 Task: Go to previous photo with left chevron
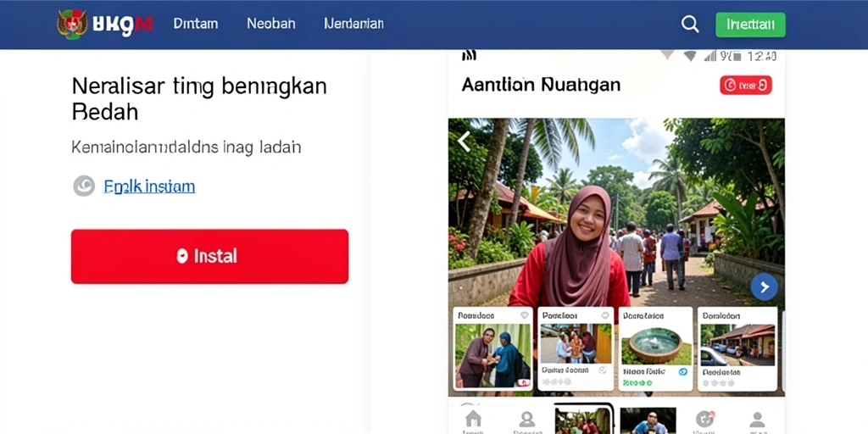point(464,142)
